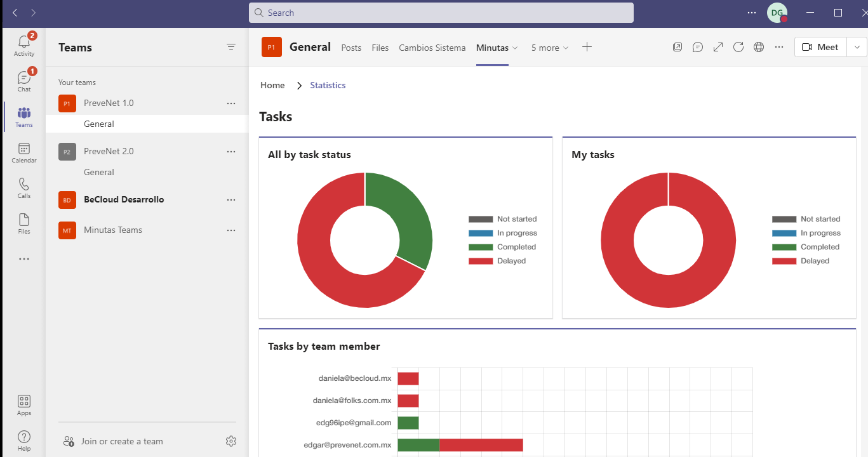Open more options for PreveNet 1.0
Screen dimensions: 868x457
(x=231, y=103)
